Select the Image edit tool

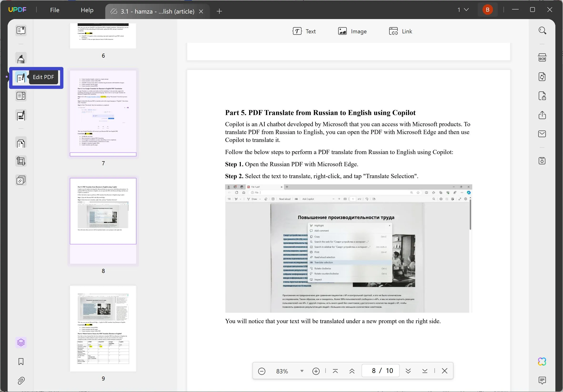tap(352, 31)
